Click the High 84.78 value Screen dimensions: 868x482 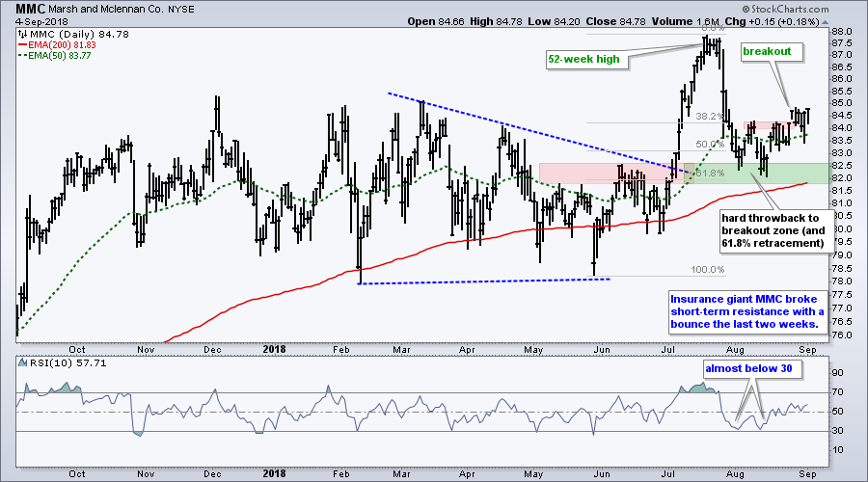[x=497, y=21]
